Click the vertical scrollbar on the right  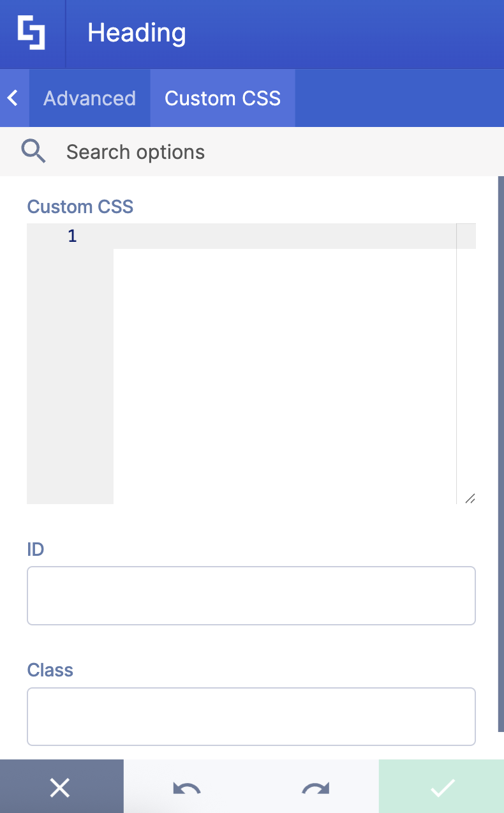[x=500, y=447]
